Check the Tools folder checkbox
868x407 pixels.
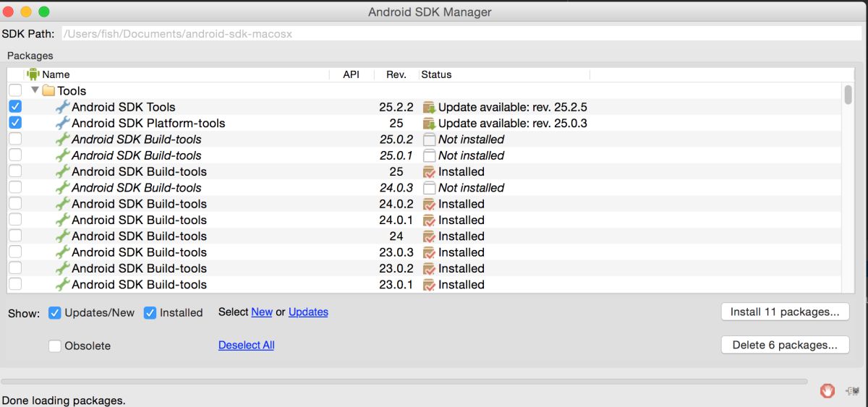tap(15, 90)
